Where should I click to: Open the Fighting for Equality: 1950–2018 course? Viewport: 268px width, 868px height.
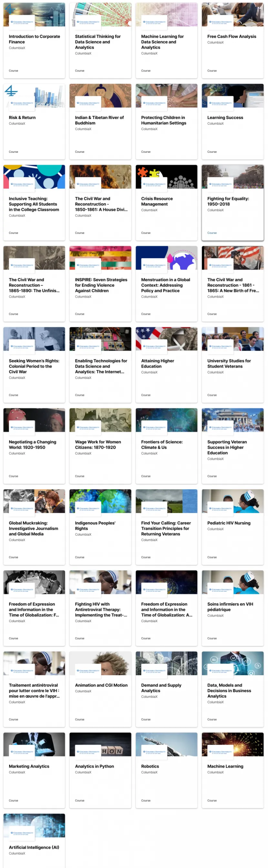pos(232,202)
